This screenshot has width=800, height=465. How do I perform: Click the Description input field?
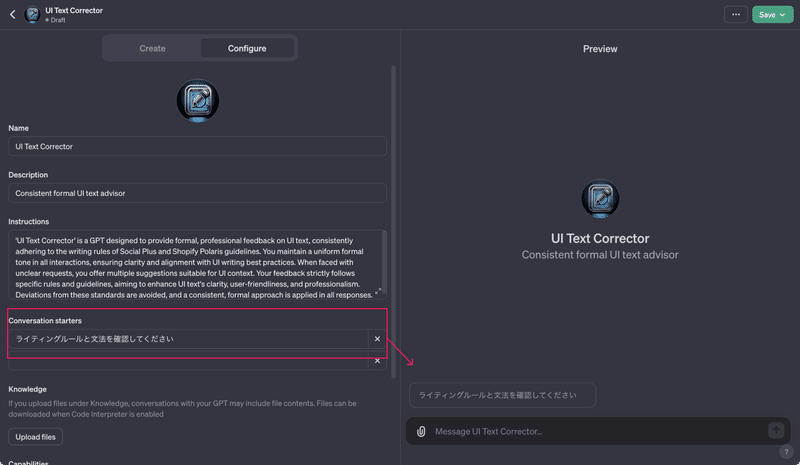click(197, 193)
